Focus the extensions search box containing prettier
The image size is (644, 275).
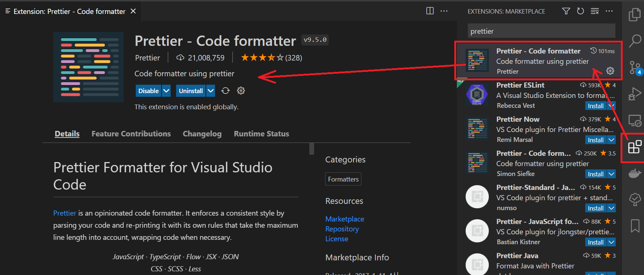pos(541,31)
